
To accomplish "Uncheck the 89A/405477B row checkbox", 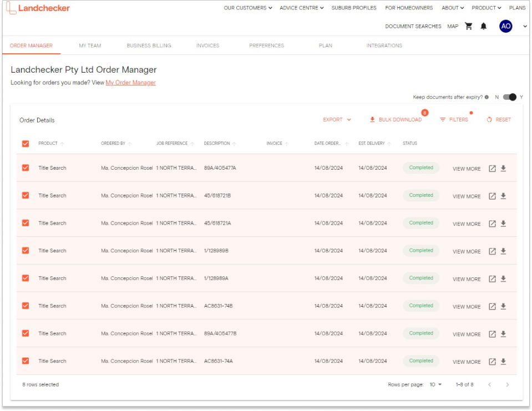I will pos(26,333).
